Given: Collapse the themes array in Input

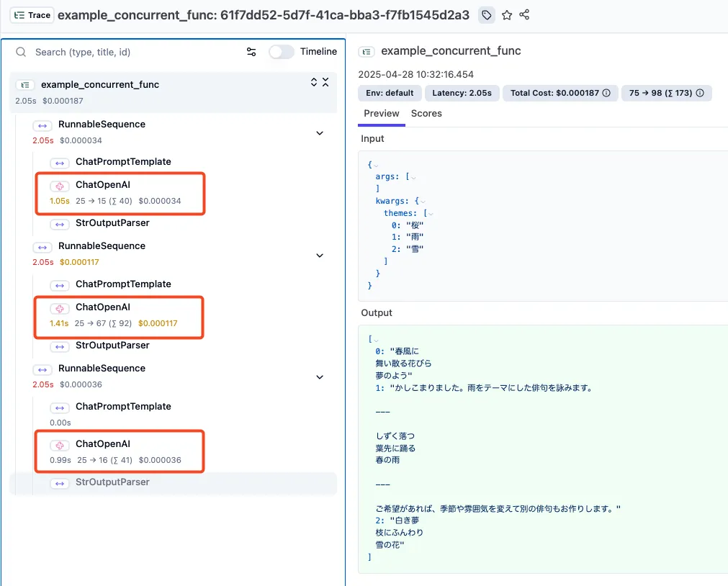Looking at the screenshot, I should [x=431, y=214].
